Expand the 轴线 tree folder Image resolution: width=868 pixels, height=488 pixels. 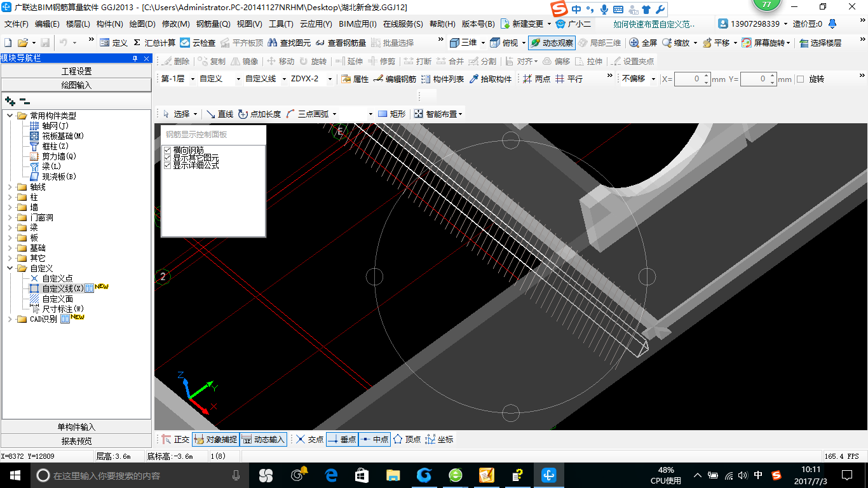10,187
